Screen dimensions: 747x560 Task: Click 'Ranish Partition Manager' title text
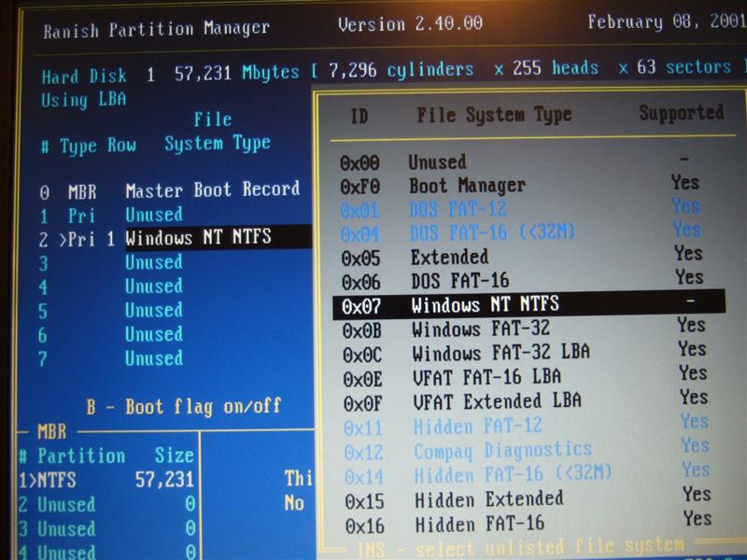click(x=156, y=30)
